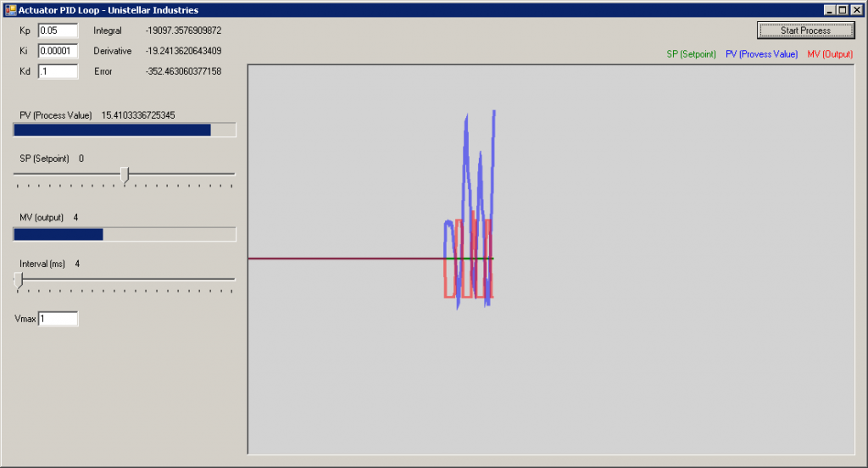Viewport: 868px width, 468px height.
Task: Click the Kp gain input field
Action: coord(58,31)
